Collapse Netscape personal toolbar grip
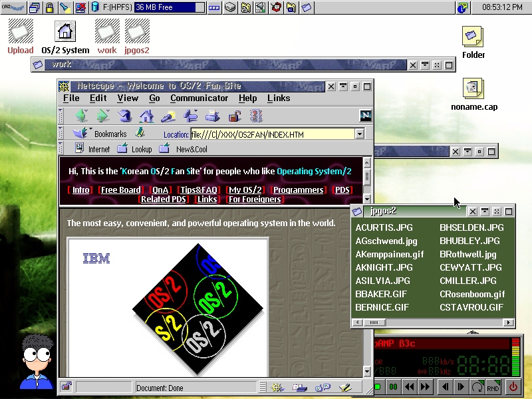 pyautogui.click(x=61, y=148)
